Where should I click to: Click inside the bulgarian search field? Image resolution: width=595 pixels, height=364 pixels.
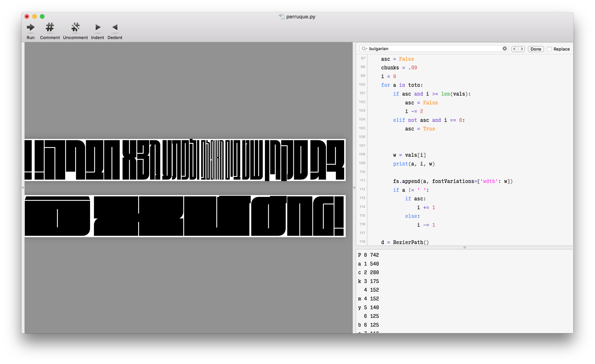(x=435, y=49)
